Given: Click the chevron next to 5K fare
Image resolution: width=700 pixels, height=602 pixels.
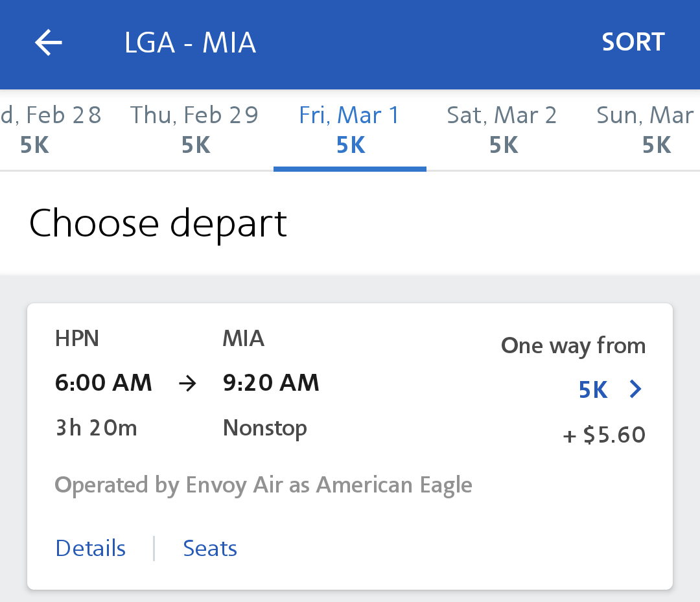Looking at the screenshot, I should (636, 389).
